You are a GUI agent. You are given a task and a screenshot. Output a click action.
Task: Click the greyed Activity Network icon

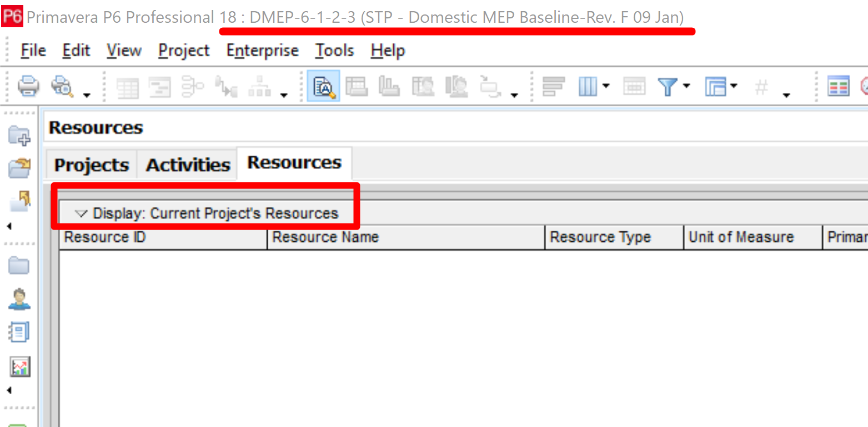tap(193, 87)
